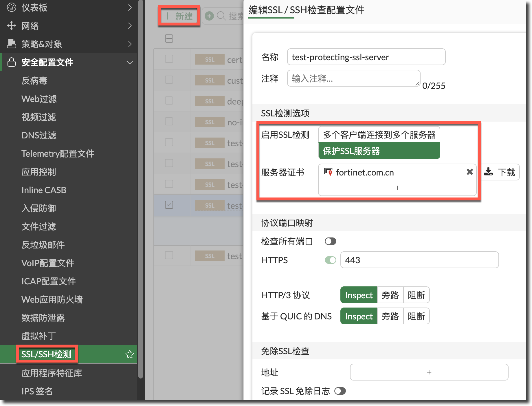Viewport: 532px width, 406px height.
Task: Click the lock icon for 安全配置文件
Action: [x=11, y=62]
